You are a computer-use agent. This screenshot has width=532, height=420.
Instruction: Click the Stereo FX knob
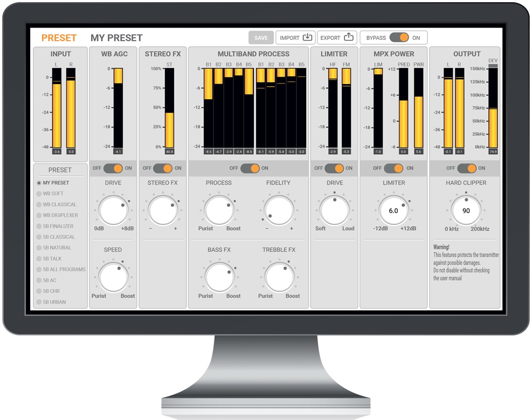coord(163,210)
